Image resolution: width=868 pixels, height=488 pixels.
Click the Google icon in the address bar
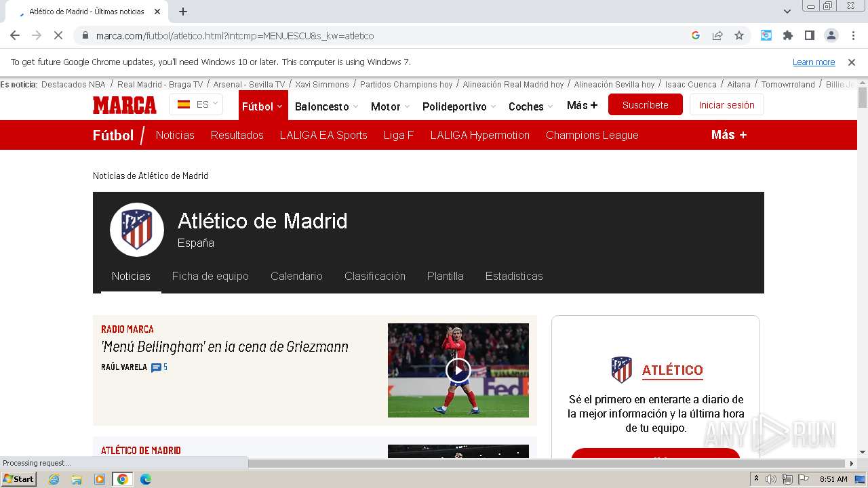696,35
